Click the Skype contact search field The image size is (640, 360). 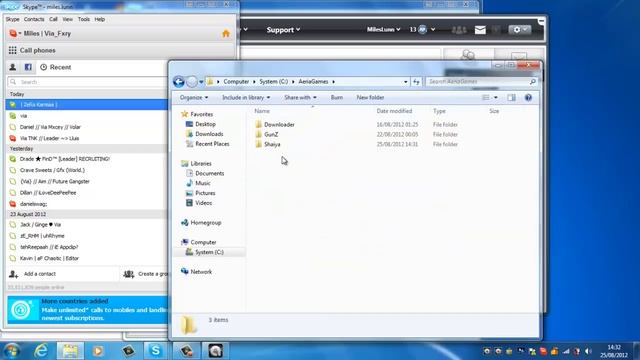click(88, 82)
